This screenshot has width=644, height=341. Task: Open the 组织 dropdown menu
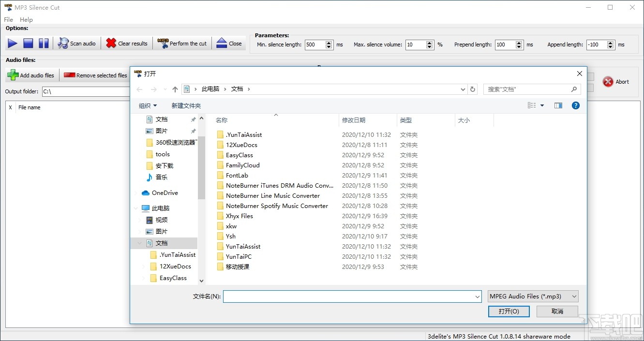pyautogui.click(x=148, y=105)
